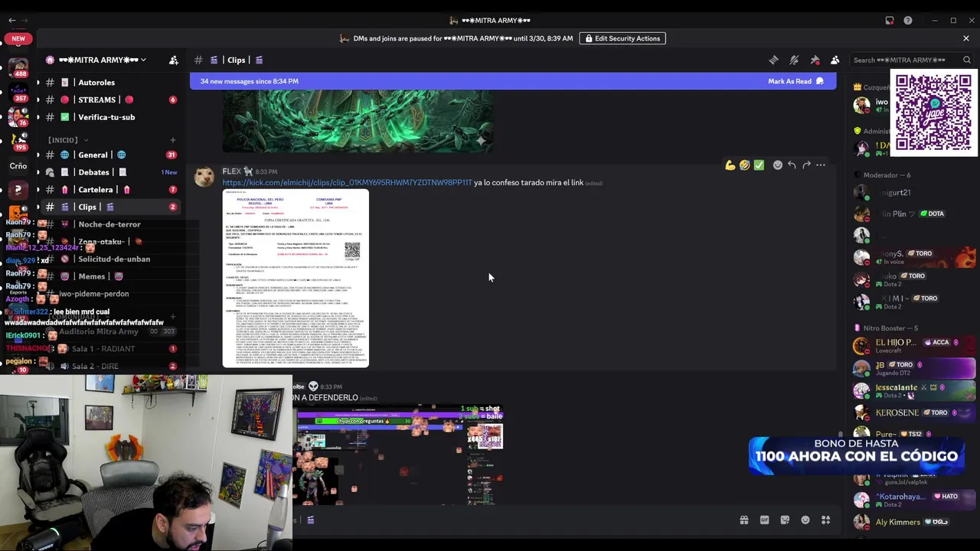The height and width of the screenshot is (551, 980).
Task: React with flexed bicep emoji
Action: [730, 165]
